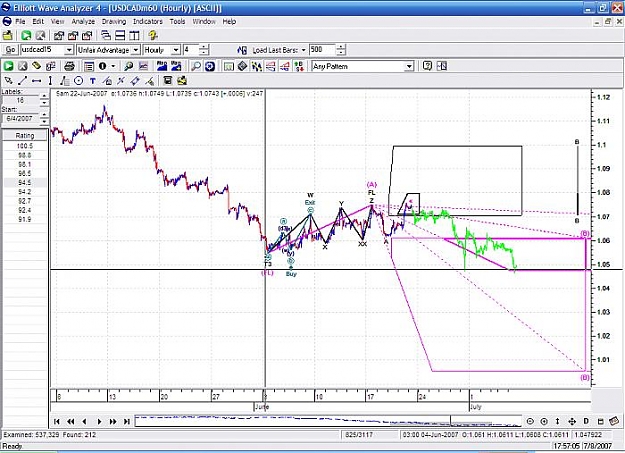Image resolution: width=625 pixels, height=453 pixels.
Task: Increase the bars count 500 spinner
Action: 341,47
